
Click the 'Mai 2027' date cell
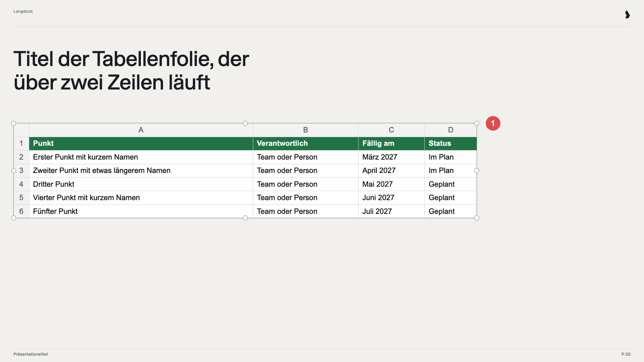(391, 184)
